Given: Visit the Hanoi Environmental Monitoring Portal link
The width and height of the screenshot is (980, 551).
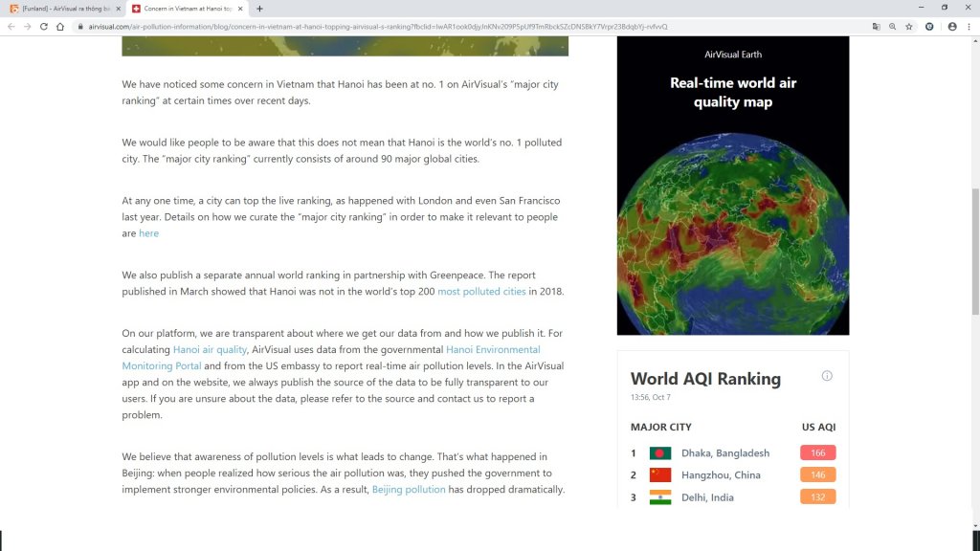Looking at the screenshot, I should pyautogui.click(x=330, y=358).
